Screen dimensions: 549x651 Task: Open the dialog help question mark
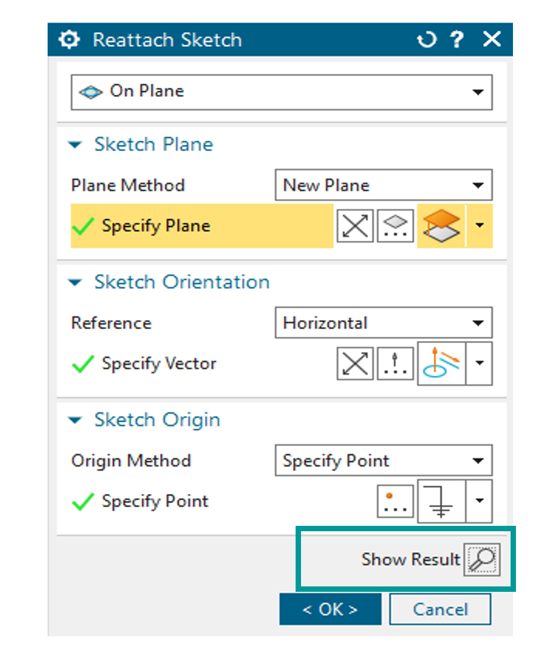[x=457, y=40]
